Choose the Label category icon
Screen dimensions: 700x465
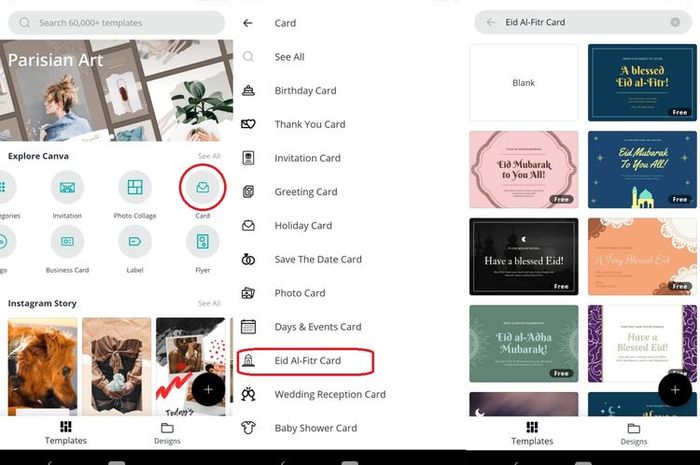[x=135, y=242]
